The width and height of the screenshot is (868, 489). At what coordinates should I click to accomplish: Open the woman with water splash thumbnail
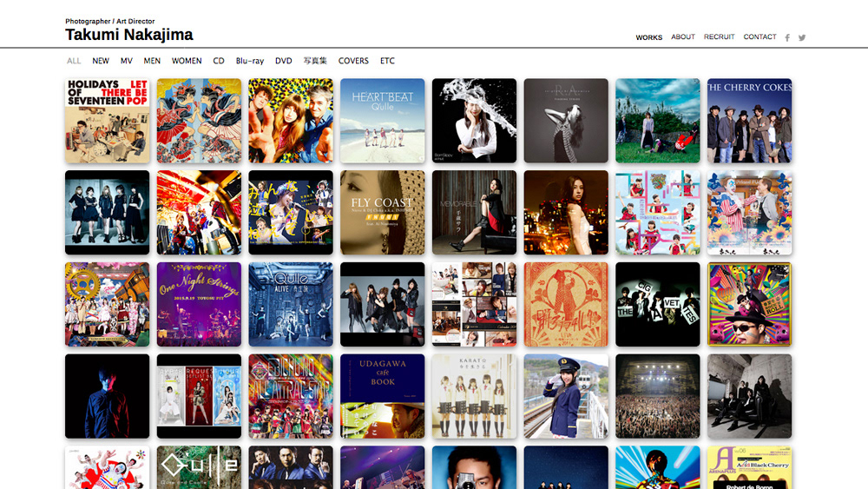click(475, 121)
